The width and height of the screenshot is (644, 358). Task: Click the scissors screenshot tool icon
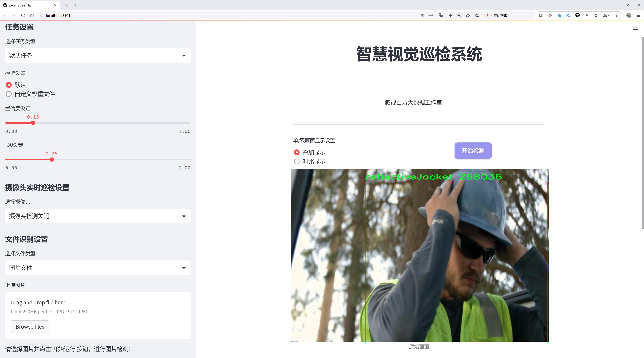(x=605, y=16)
